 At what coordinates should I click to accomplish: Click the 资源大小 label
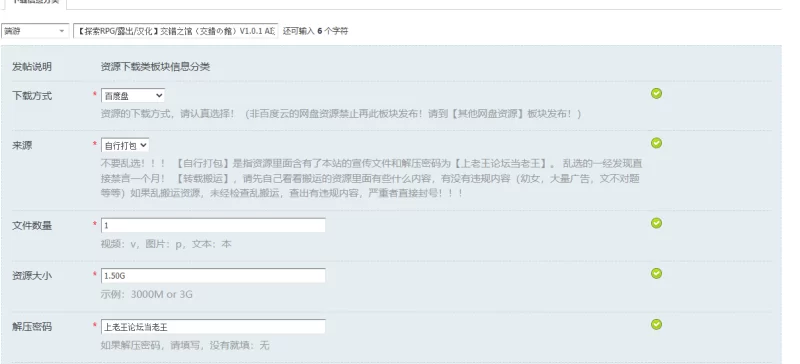click(32, 276)
